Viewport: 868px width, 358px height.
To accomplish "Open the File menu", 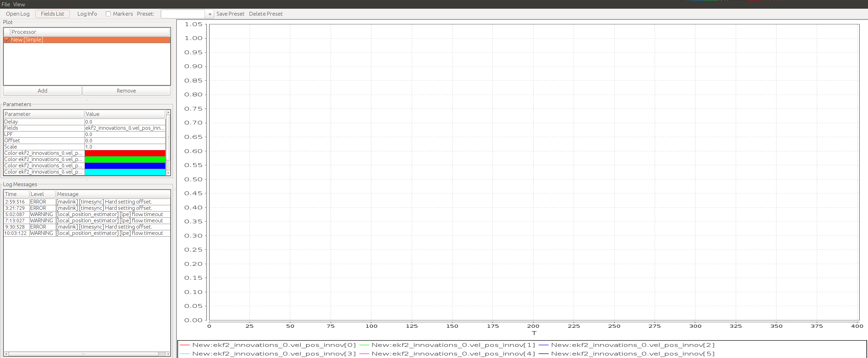I will click(6, 4).
